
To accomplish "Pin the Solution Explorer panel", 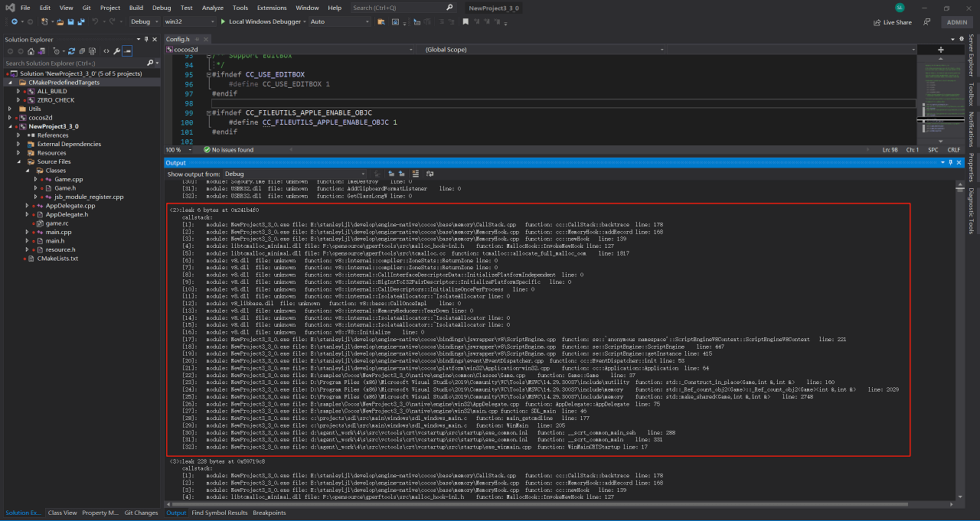I will (145, 40).
